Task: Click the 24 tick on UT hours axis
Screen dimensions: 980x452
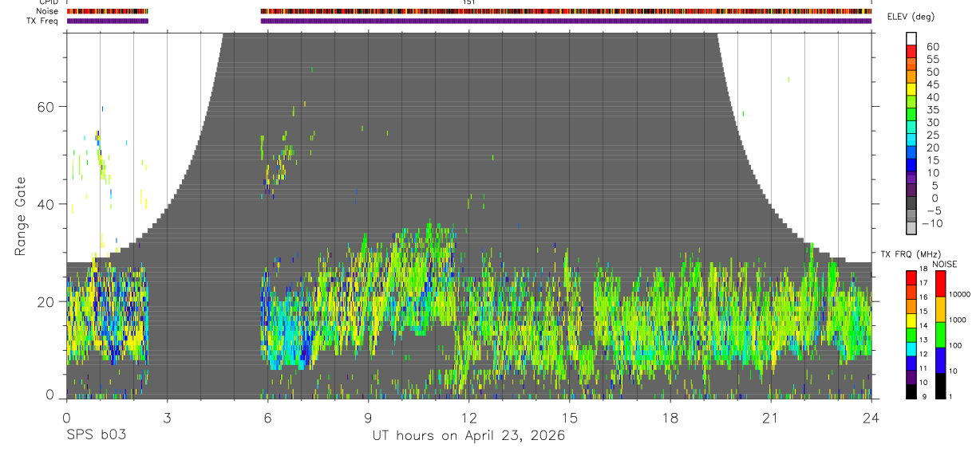Action: click(x=871, y=417)
